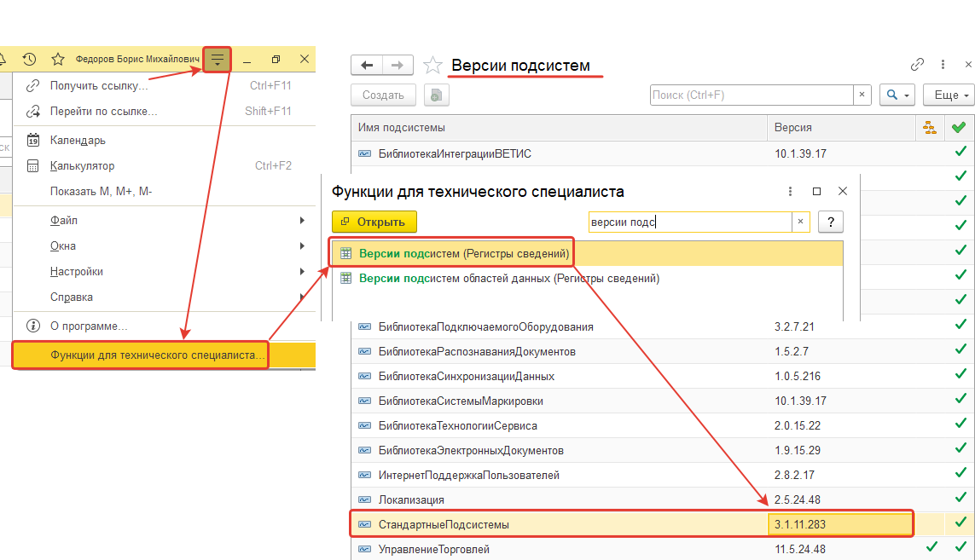Open the three-dot menu of Версии подсистем
Screen dimensions: 975x560
click(943, 65)
